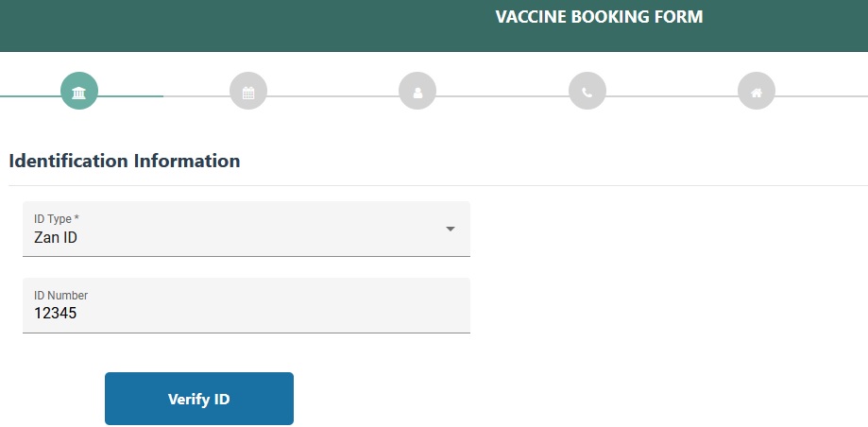The height and width of the screenshot is (427, 868).
Task: Click progress line between phone and home steps
Action: click(x=672, y=96)
